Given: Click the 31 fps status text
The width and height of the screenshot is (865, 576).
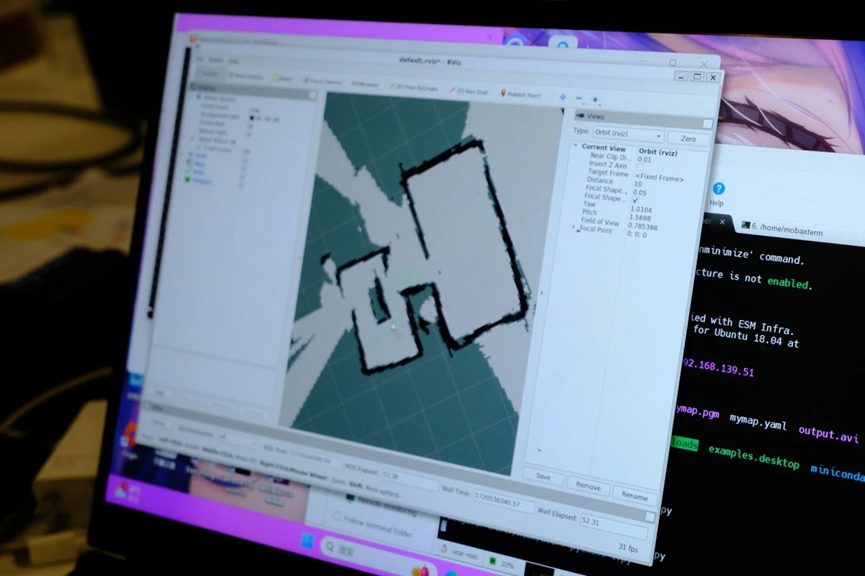Looking at the screenshot, I should 628,548.
